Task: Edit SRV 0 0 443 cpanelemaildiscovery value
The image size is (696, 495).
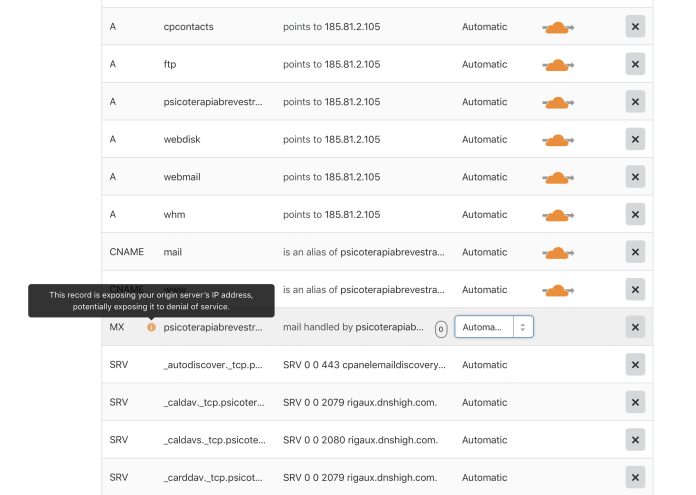Action: (x=364, y=364)
